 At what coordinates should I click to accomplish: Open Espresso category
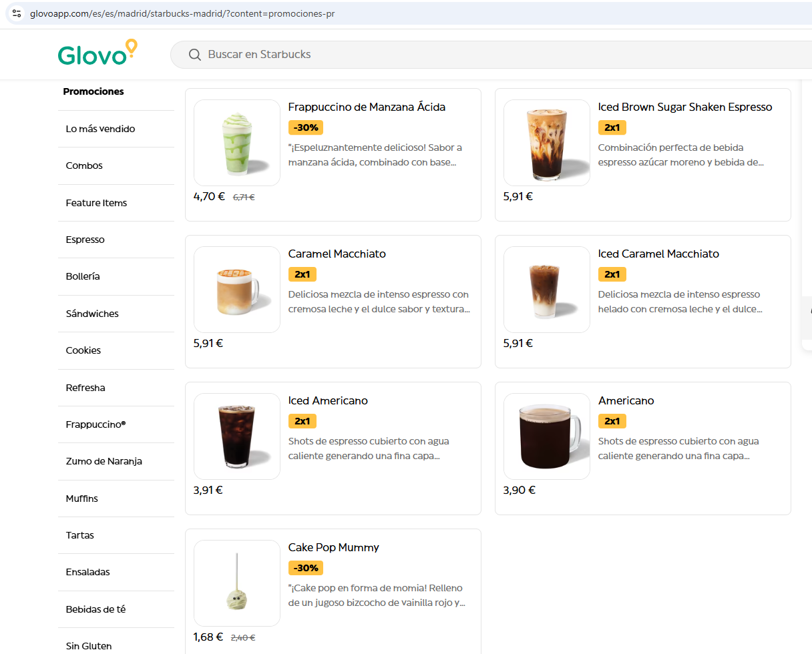point(85,240)
